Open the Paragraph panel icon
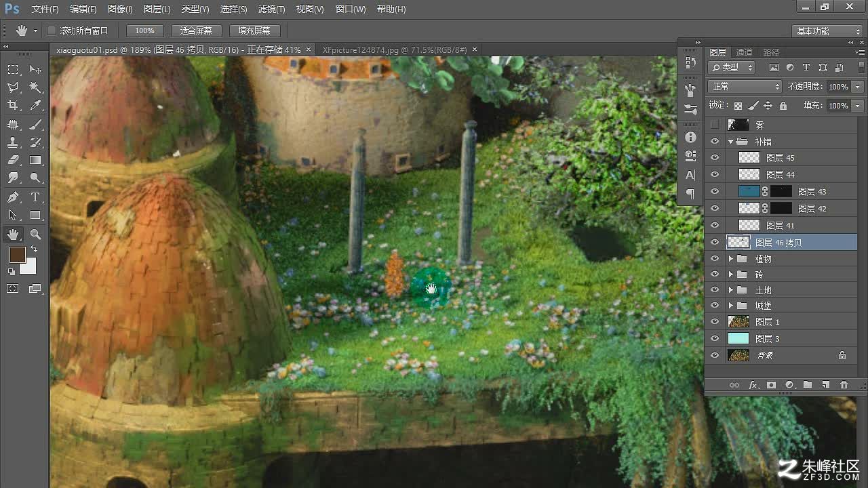This screenshot has height=488, width=868. click(690, 194)
